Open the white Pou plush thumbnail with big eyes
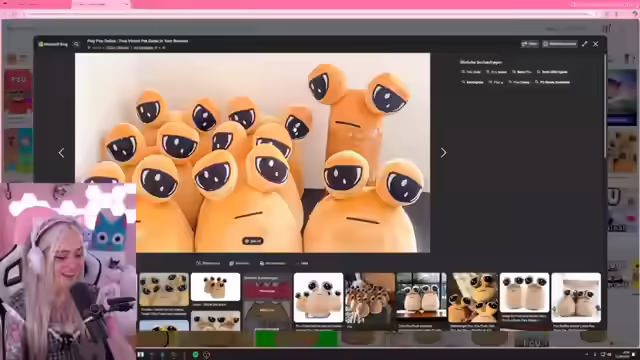The image size is (640, 360). (x=318, y=298)
